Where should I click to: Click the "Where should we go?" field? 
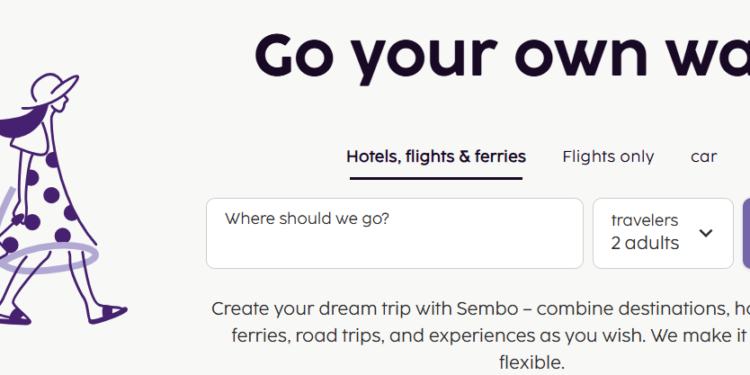coord(395,233)
